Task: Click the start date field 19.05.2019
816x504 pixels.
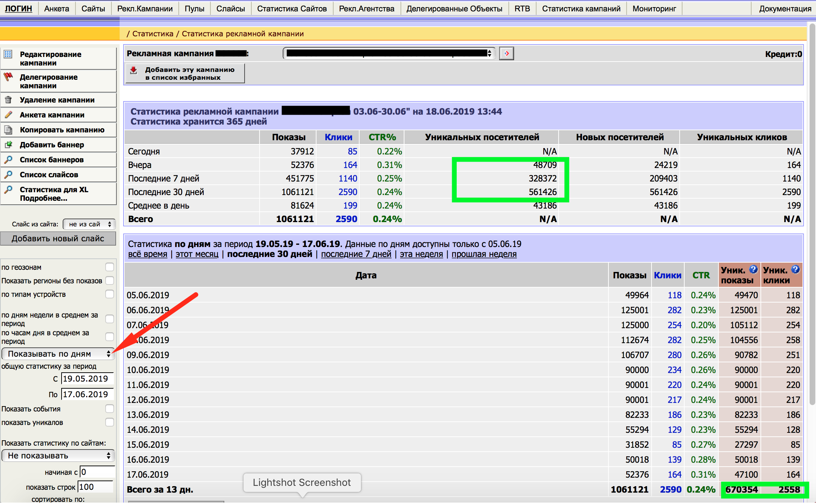Action: click(x=87, y=379)
